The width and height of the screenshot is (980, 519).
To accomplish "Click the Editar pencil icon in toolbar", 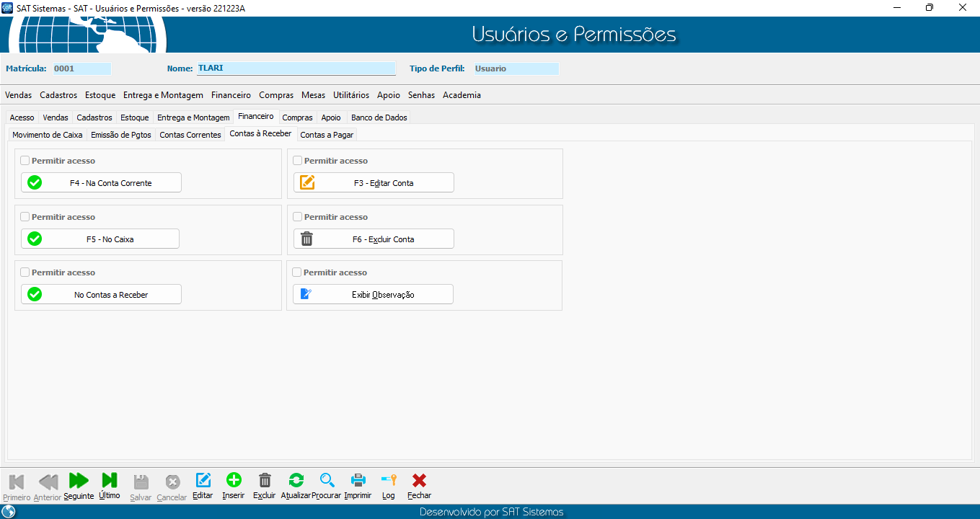I will coord(203,481).
